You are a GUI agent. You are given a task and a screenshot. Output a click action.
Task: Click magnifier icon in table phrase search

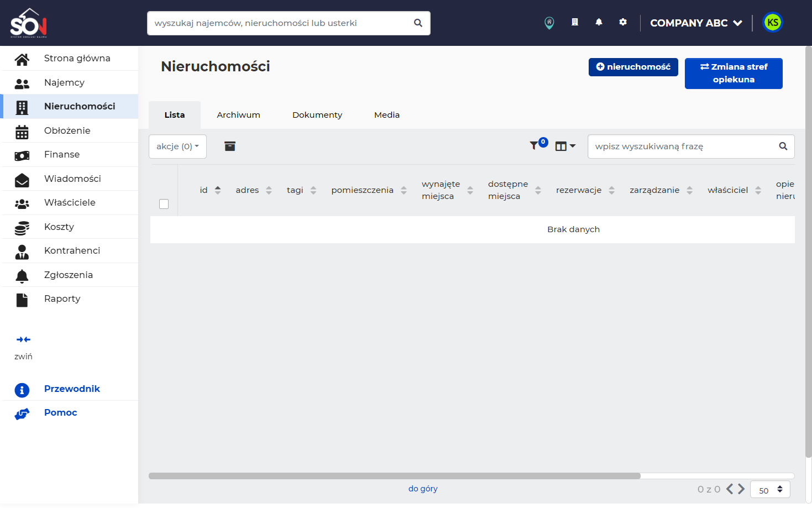[783, 146]
